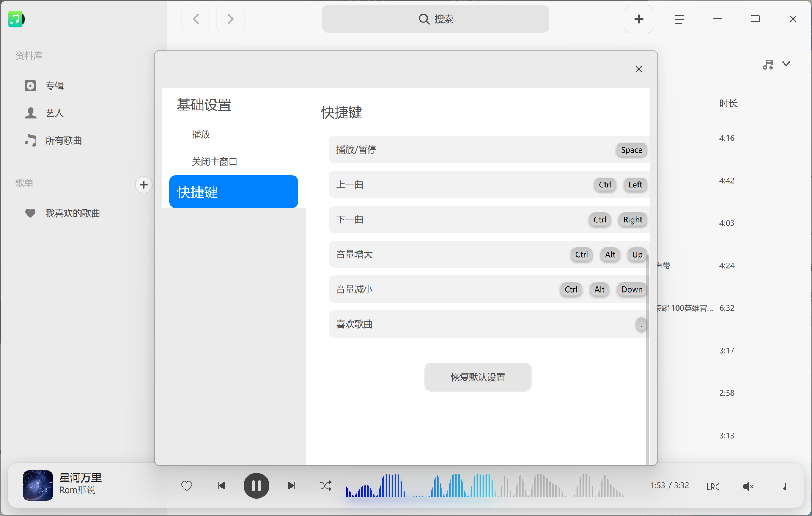Image resolution: width=812 pixels, height=516 pixels.
Task: Open the sort order dropdown chevron
Action: point(786,64)
